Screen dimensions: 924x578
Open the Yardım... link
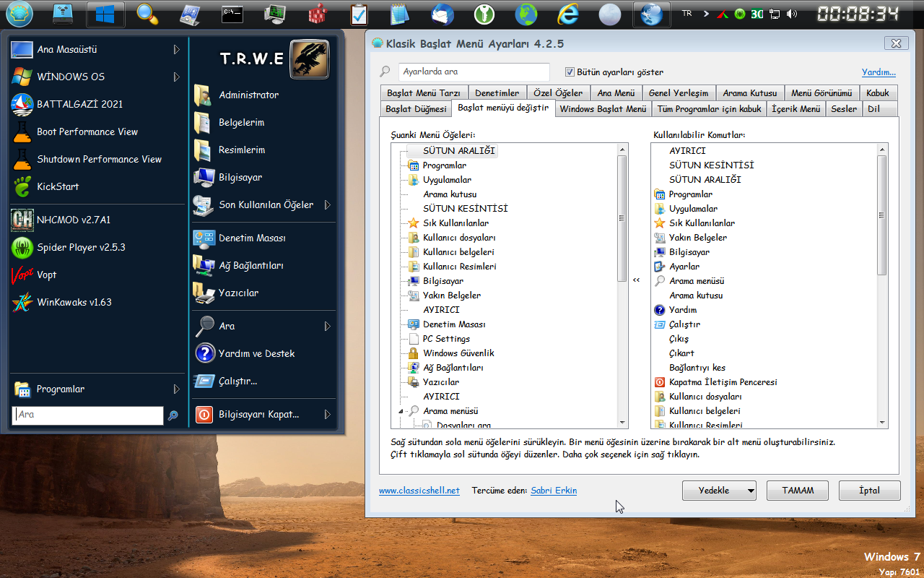879,72
